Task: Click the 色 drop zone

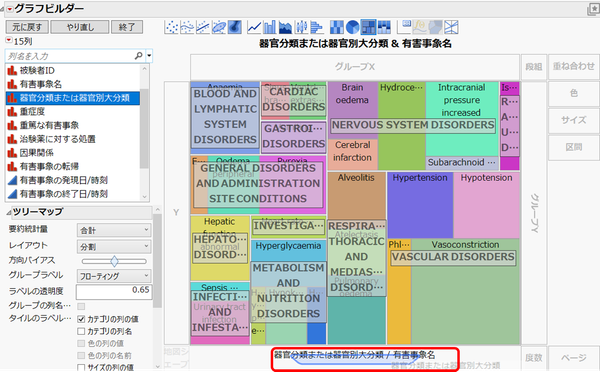Action: pyautogui.click(x=574, y=93)
